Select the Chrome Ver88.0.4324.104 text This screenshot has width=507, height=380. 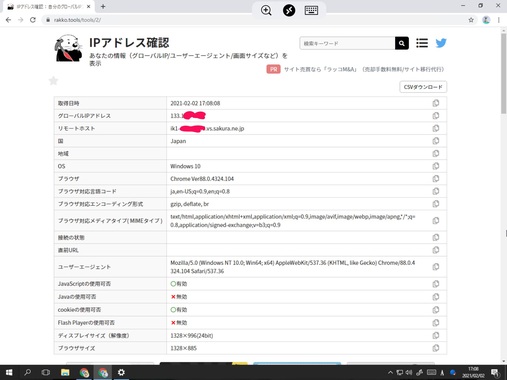point(202,179)
